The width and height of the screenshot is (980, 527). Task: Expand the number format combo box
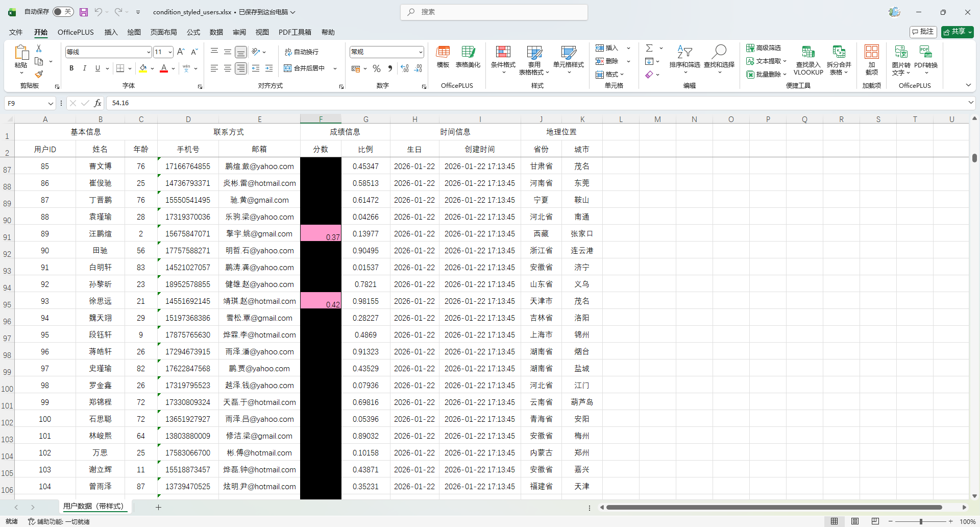point(421,52)
